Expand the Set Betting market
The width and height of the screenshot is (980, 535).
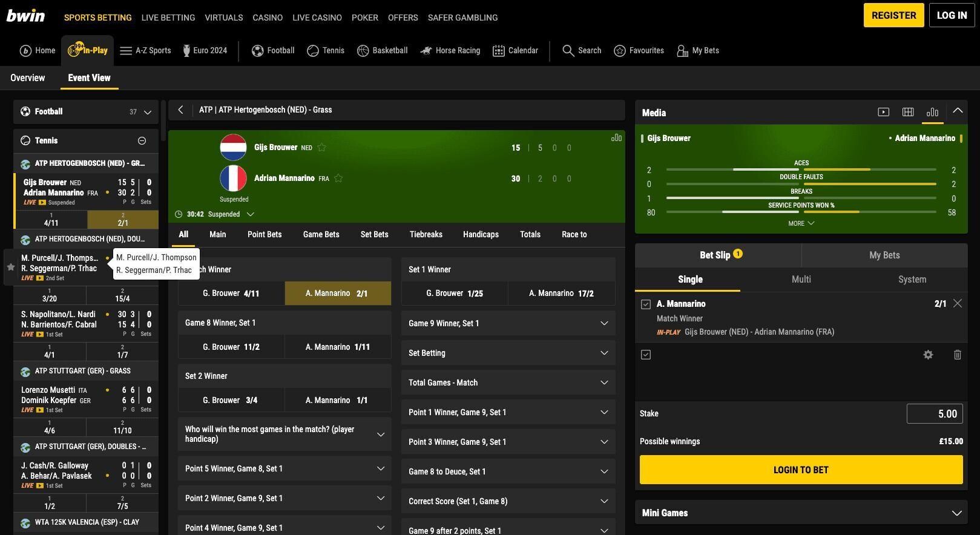(x=508, y=353)
